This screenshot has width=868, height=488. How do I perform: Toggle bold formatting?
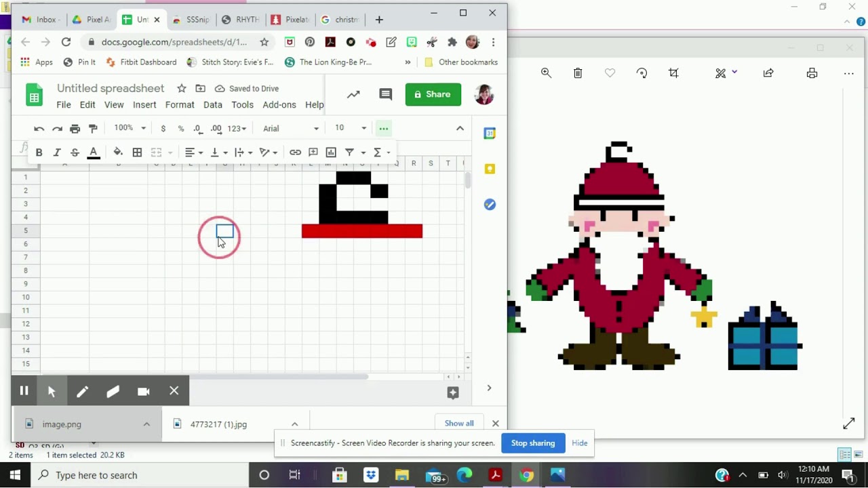(39, 152)
